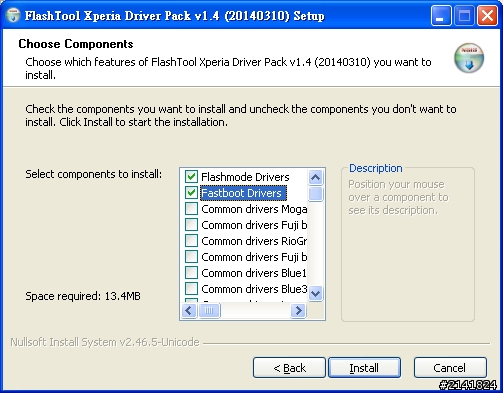
Task: Uncheck the Flashmode Drivers checkbox
Action: [x=191, y=177]
